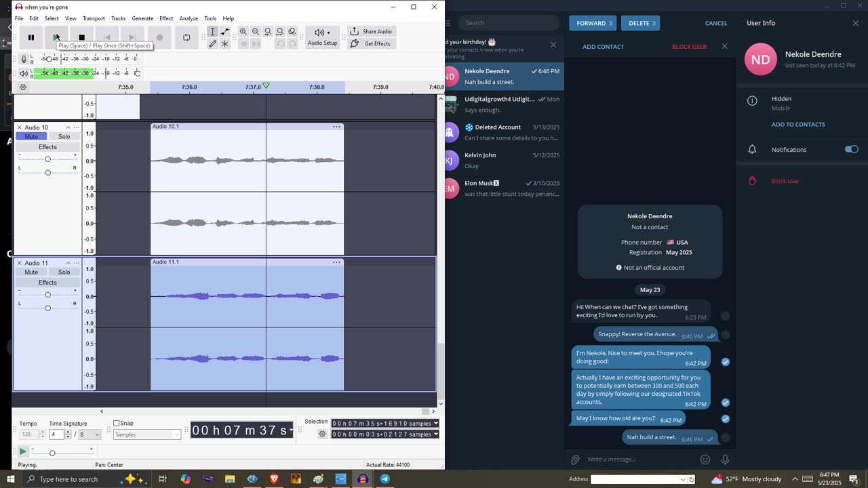Select the Envelope tool
Screen dimensions: 868x488
click(225, 32)
